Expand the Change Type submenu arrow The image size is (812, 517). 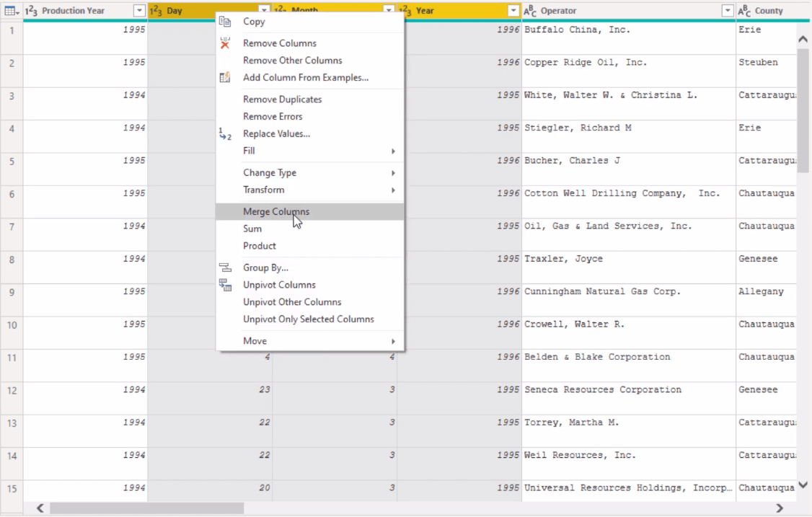(394, 172)
